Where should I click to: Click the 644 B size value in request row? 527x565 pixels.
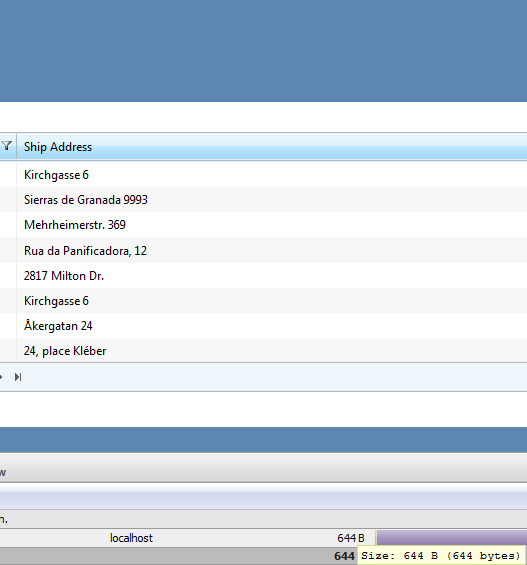coord(351,538)
